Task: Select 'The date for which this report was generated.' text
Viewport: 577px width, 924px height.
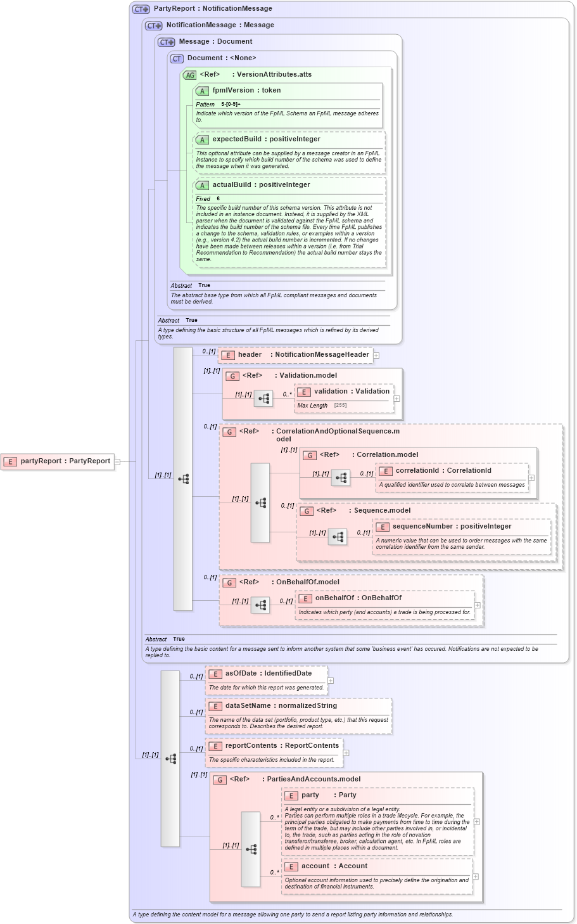Action: point(266,688)
